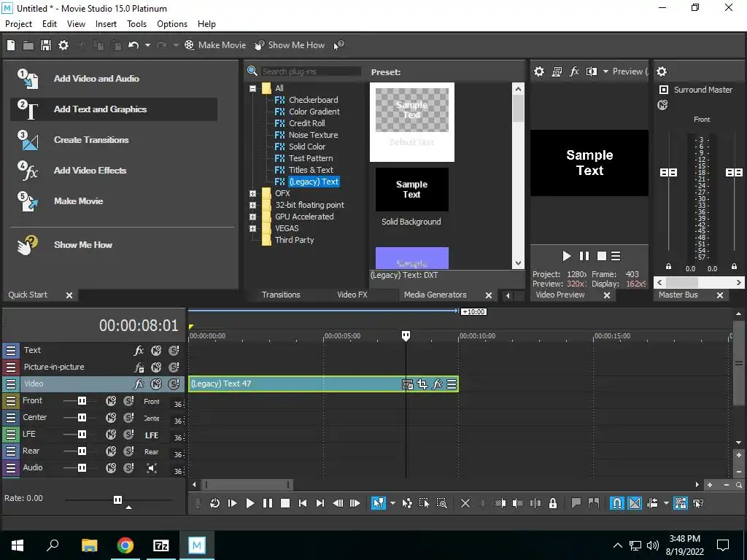Click the playback Rate slider handle
Screen dimensions: 747x560
(x=117, y=499)
